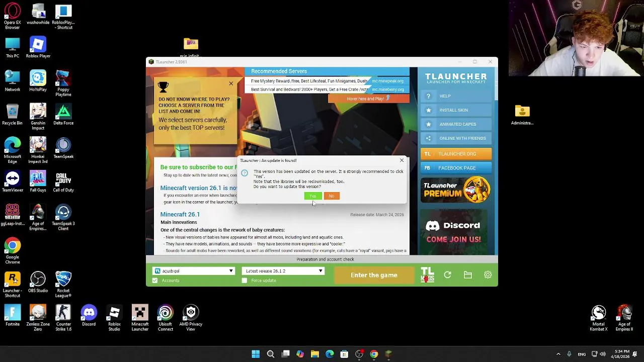
Task: Open the Administra... folder on desktop
Action: [522, 115]
